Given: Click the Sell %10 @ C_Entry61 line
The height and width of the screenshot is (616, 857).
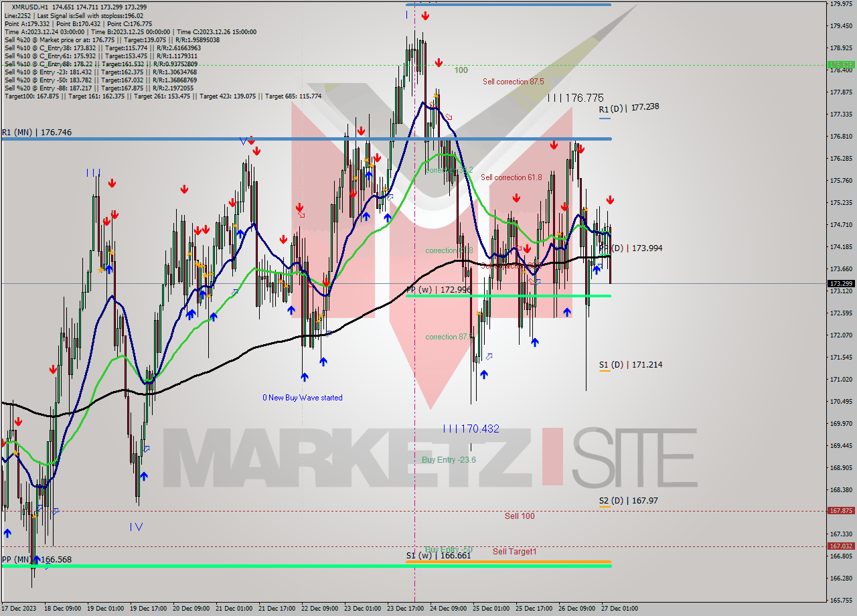Looking at the screenshot, I should pyautogui.click(x=102, y=56).
